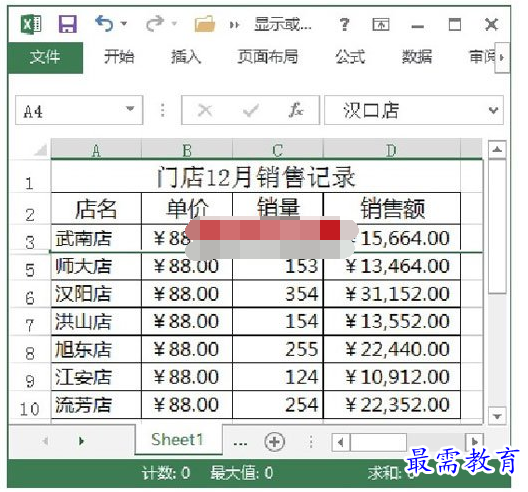The width and height of the screenshot is (528, 492).
Task: Expand more quick access toolbar commands
Action: [234, 25]
